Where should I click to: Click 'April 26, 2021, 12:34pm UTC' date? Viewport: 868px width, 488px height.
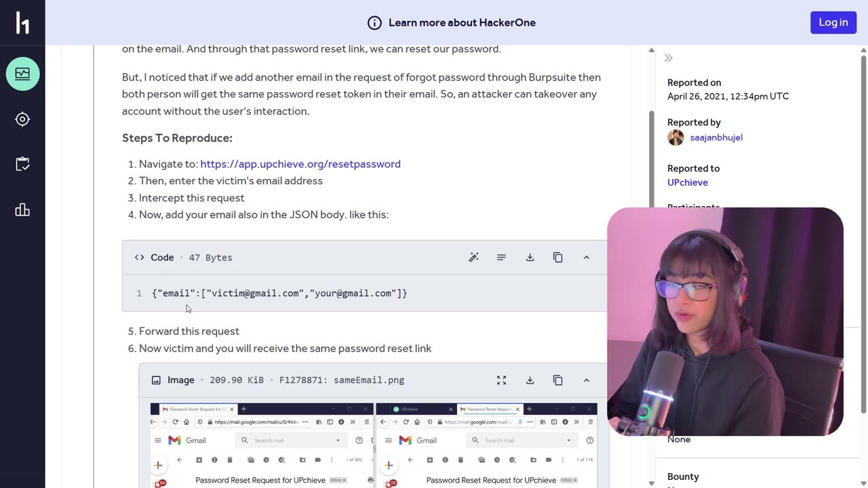point(728,96)
